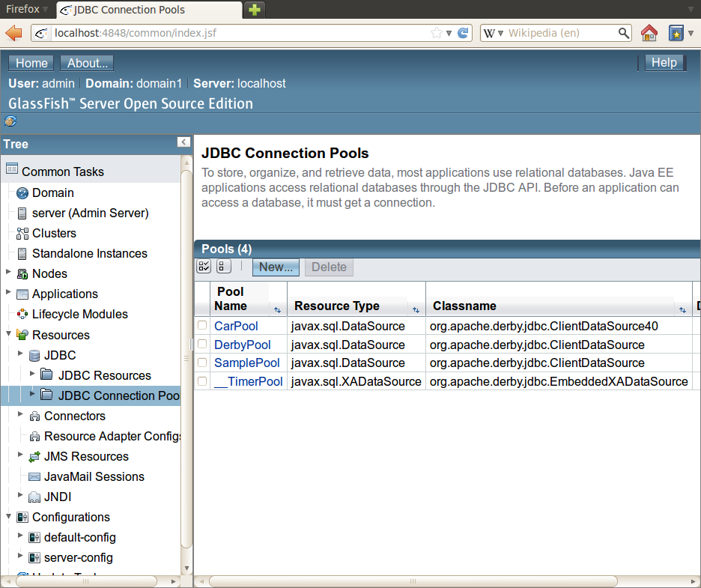This screenshot has height=588, width=701.
Task: Open a new browser tab
Action: (x=255, y=10)
